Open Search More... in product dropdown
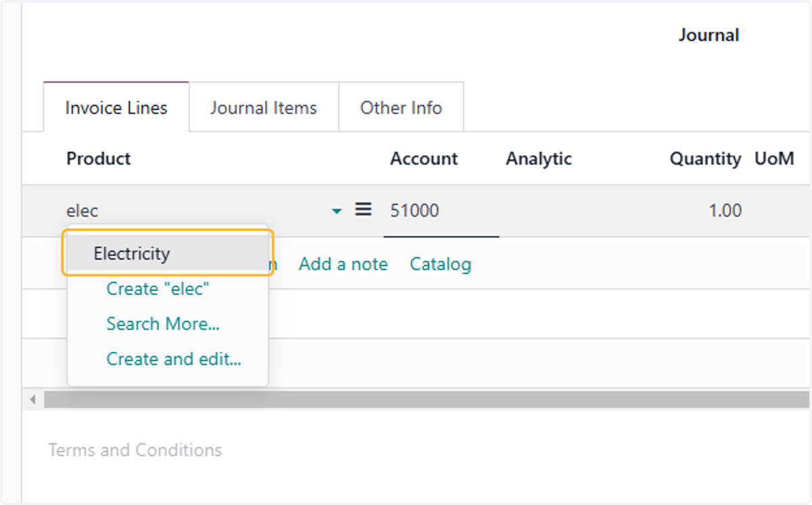Viewport: 812px width, 505px height. pyautogui.click(x=163, y=324)
